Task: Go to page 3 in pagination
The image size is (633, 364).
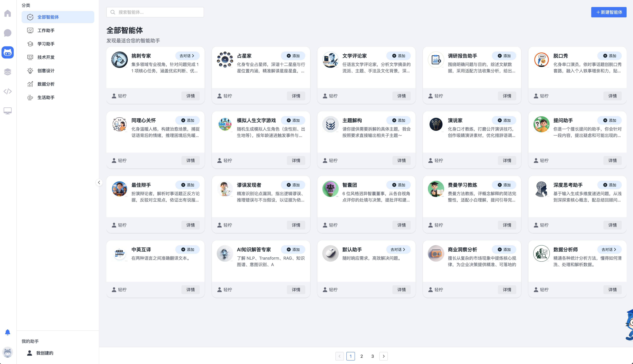Action: pyautogui.click(x=373, y=356)
